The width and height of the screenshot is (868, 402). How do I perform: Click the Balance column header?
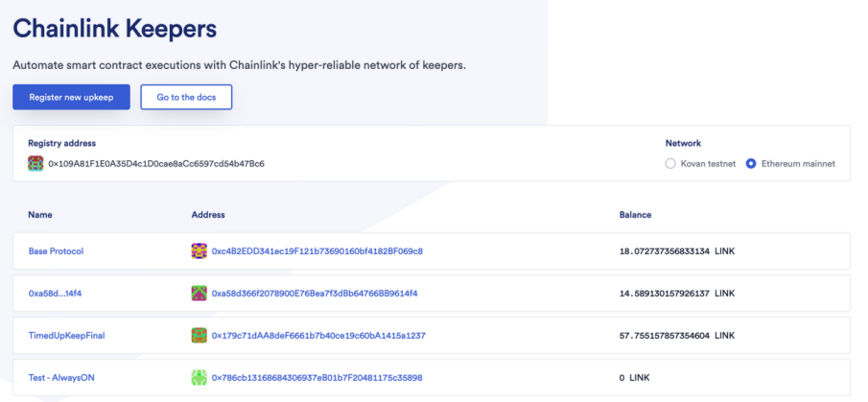tap(635, 215)
